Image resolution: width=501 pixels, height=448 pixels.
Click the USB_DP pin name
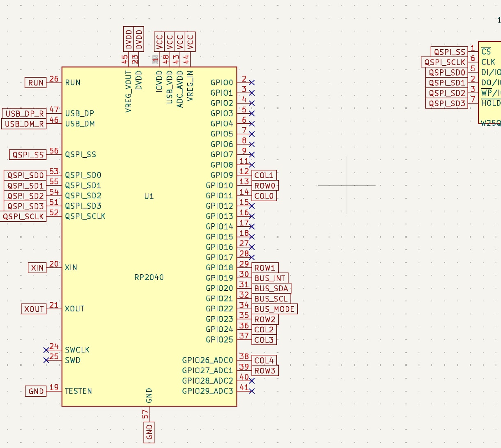pos(80,113)
